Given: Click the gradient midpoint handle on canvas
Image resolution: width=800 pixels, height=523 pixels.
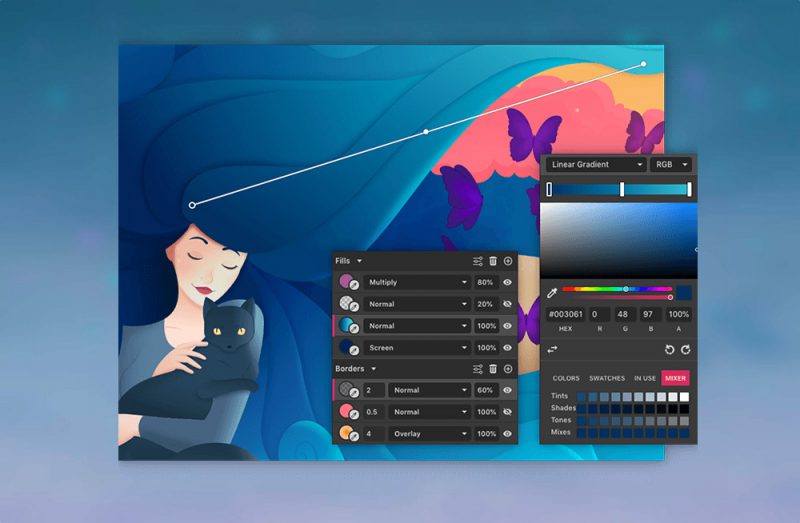Looking at the screenshot, I should click(426, 132).
